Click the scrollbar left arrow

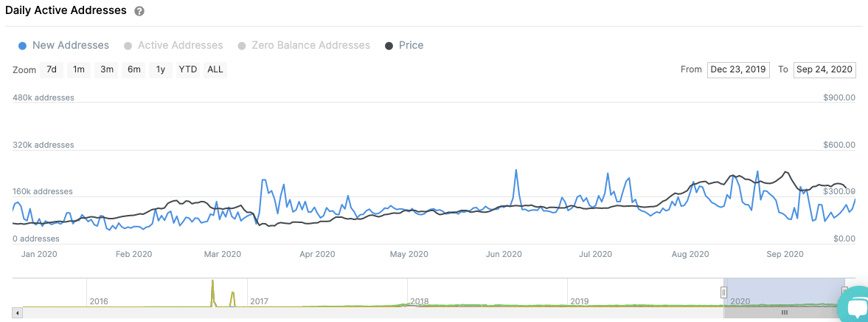[18, 313]
